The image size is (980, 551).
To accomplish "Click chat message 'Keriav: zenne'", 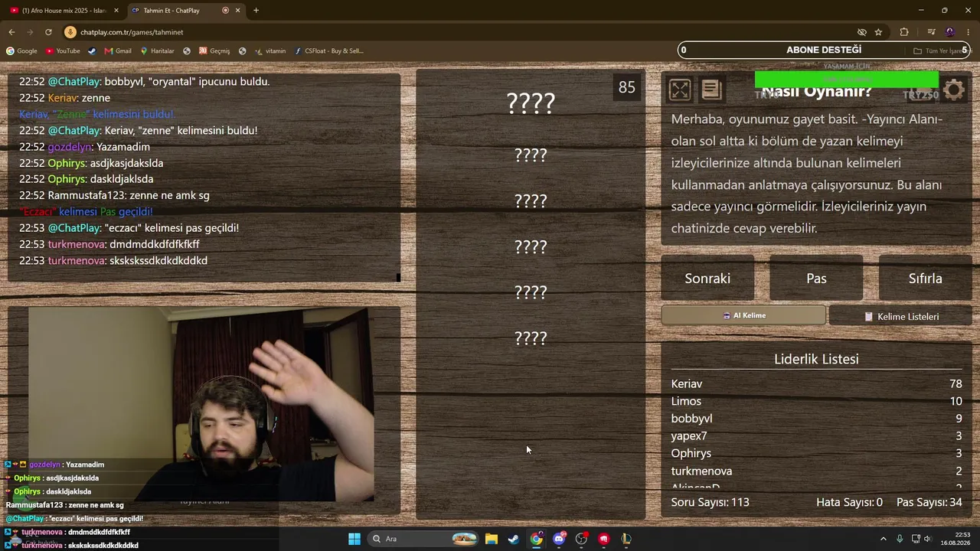I will pyautogui.click(x=64, y=98).
